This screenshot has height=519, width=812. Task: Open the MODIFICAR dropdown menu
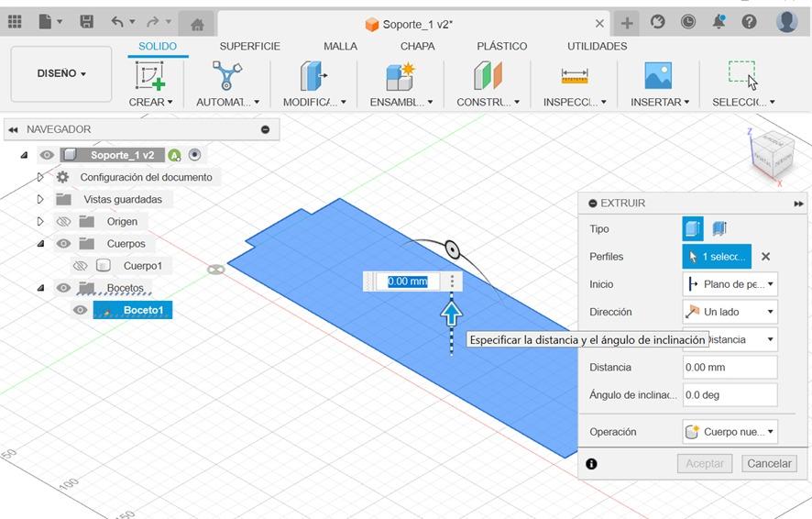pyautogui.click(x=314, y=102)
